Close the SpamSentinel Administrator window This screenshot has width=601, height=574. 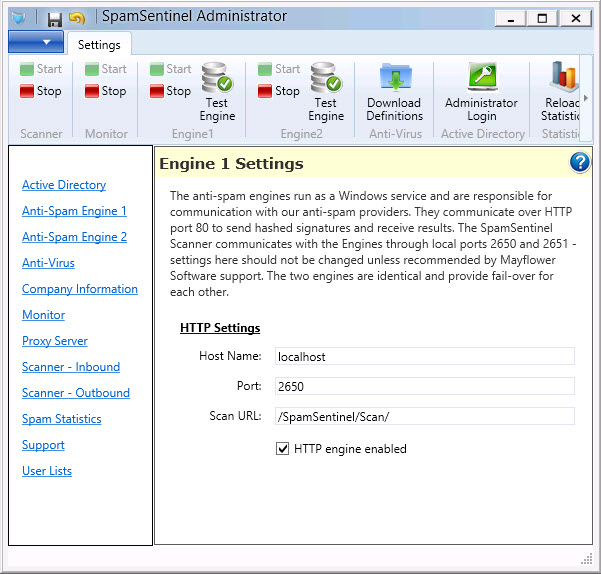point(576,18)
